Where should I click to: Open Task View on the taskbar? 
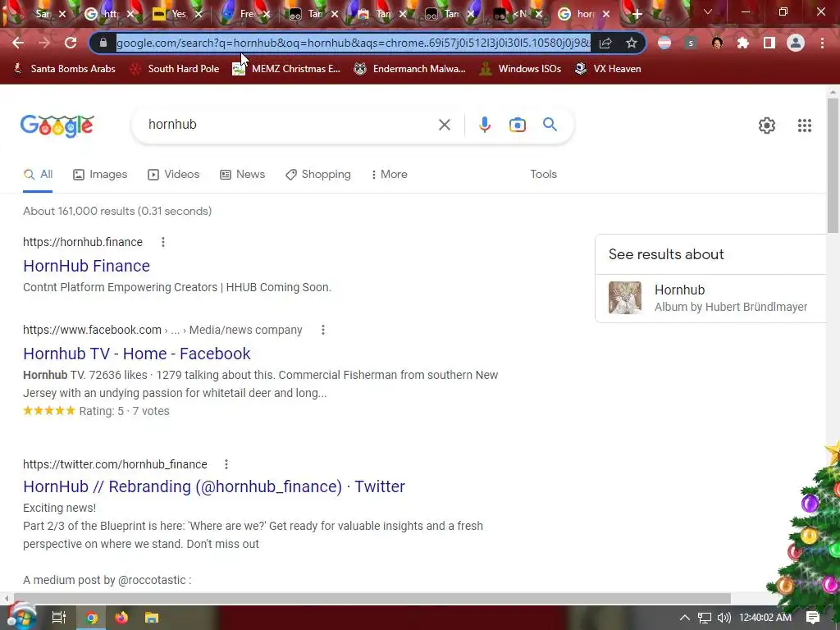pos(58,618)
